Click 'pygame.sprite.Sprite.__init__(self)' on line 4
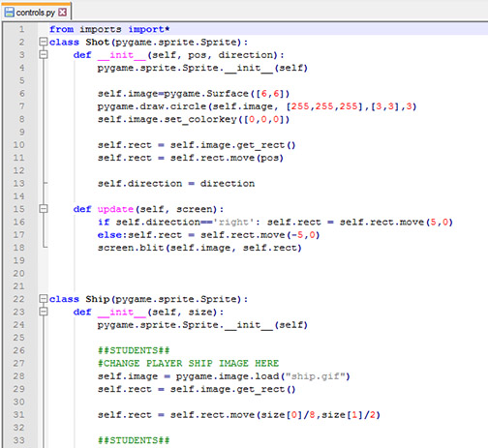This screenshot has height=448, width=488. pyautogui.click(x=202, y=68)
